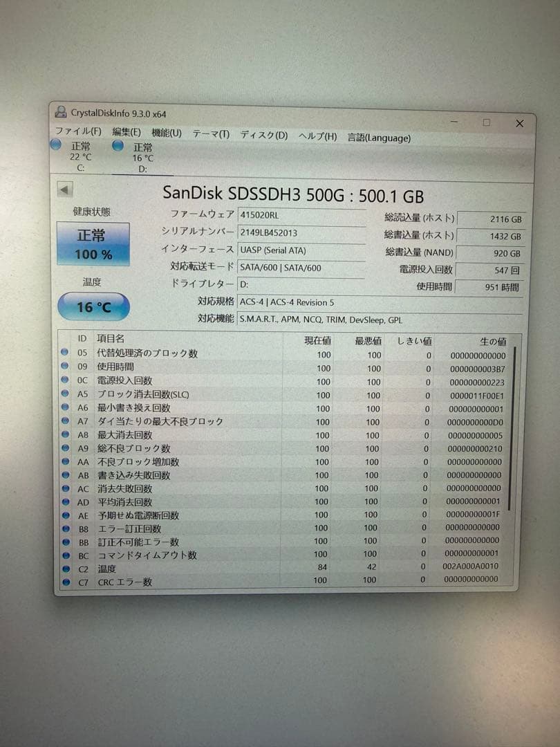Click status dot for attribute AC
This screenshot has width=560, height=747.
[66, 488]
